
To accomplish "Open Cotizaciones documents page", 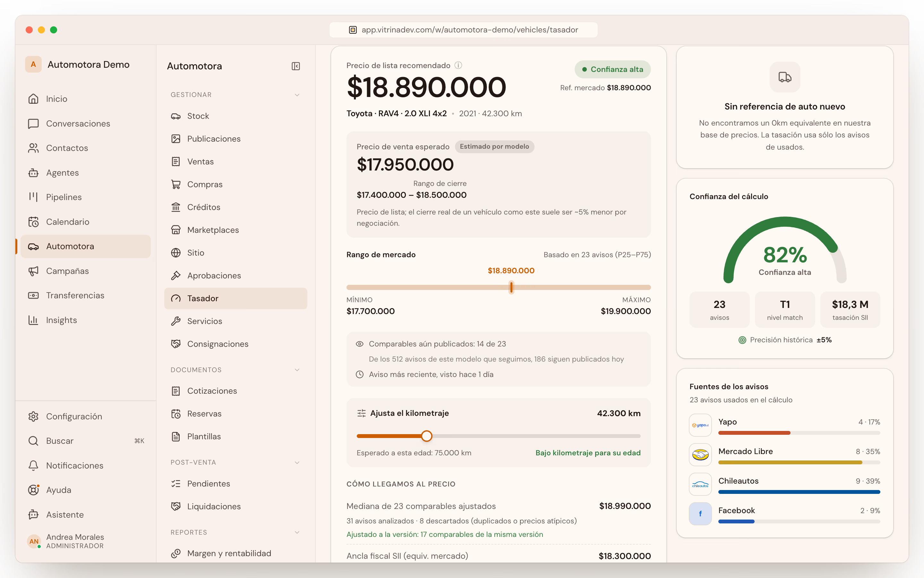I will tap(235, 391).
